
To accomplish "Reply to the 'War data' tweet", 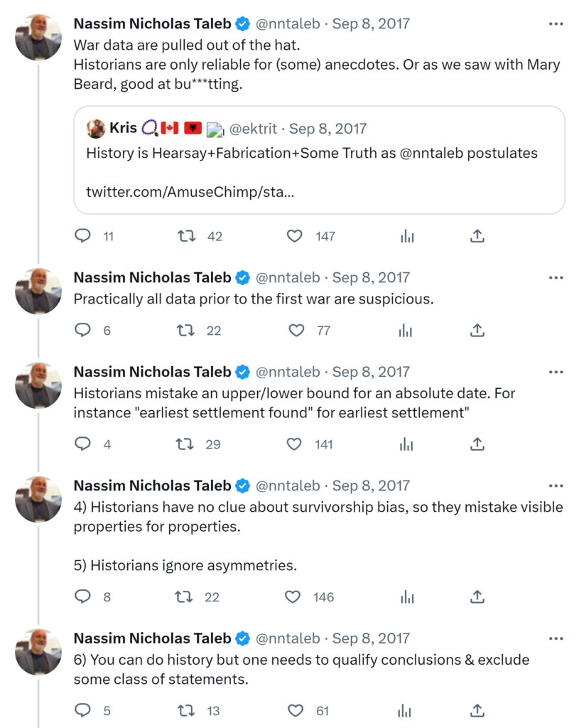I will 84,236.
